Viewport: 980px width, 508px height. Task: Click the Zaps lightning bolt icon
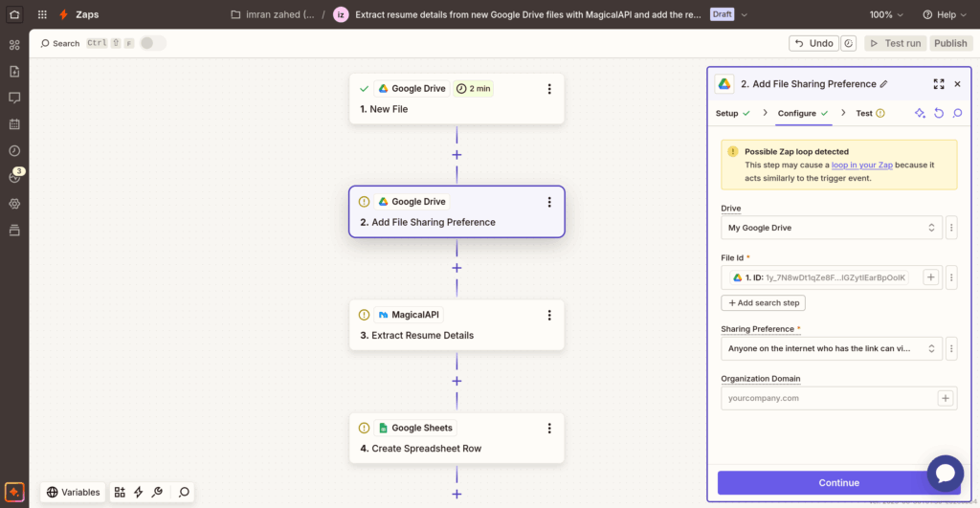click(x=63, y=14)
